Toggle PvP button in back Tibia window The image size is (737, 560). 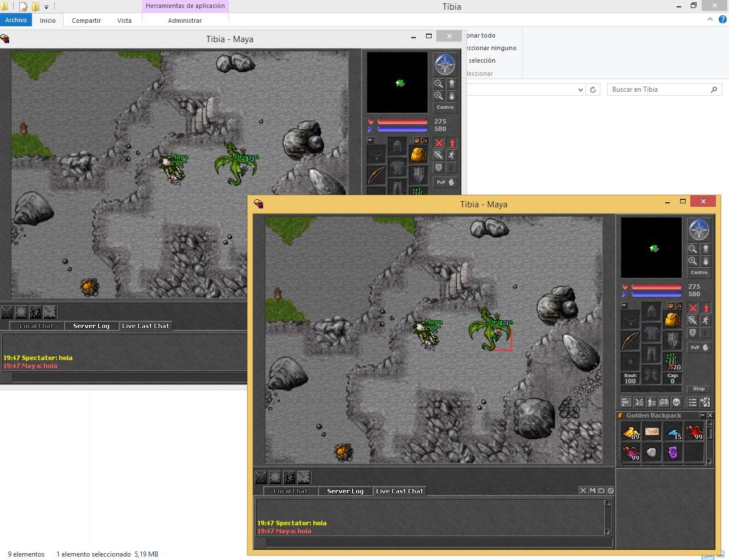coord(445,182)
